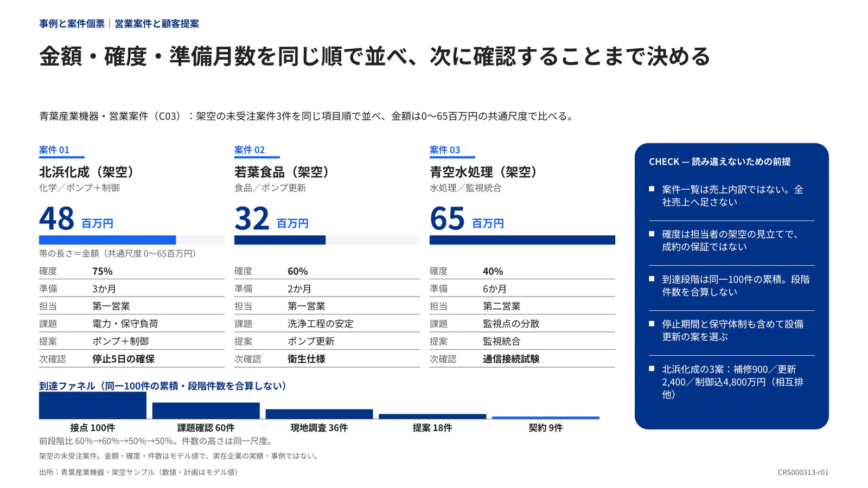Viewport: 868px width, 488px height.
Task: Click the 出所：青葉産業機器 source line
Action: pos(139,472)
